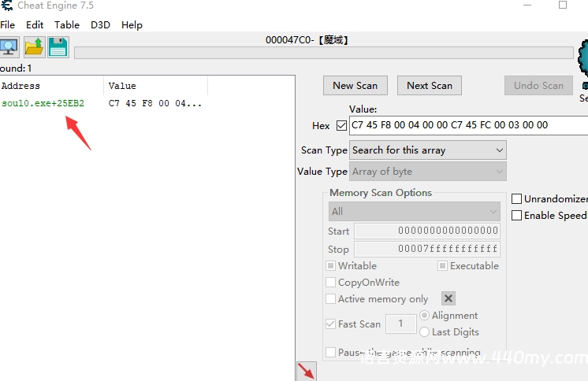
Task: Click the Undo Scan button
Action: (x=538, y=86)
